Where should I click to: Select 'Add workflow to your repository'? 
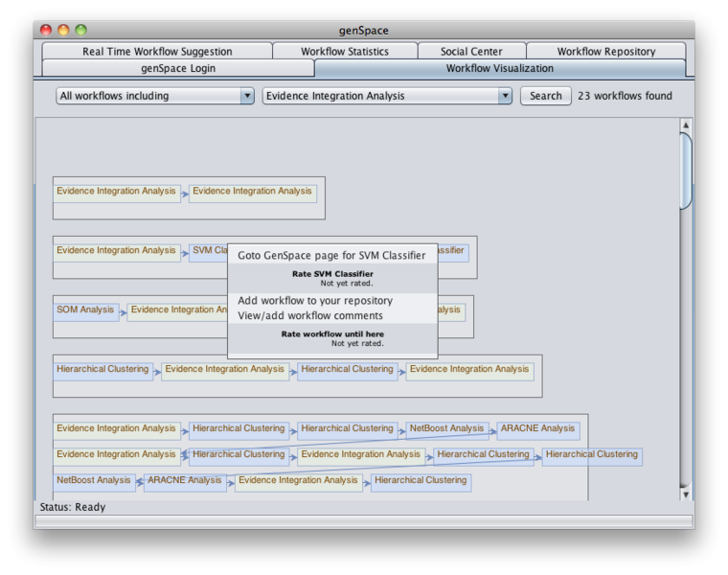coord(315,301)
